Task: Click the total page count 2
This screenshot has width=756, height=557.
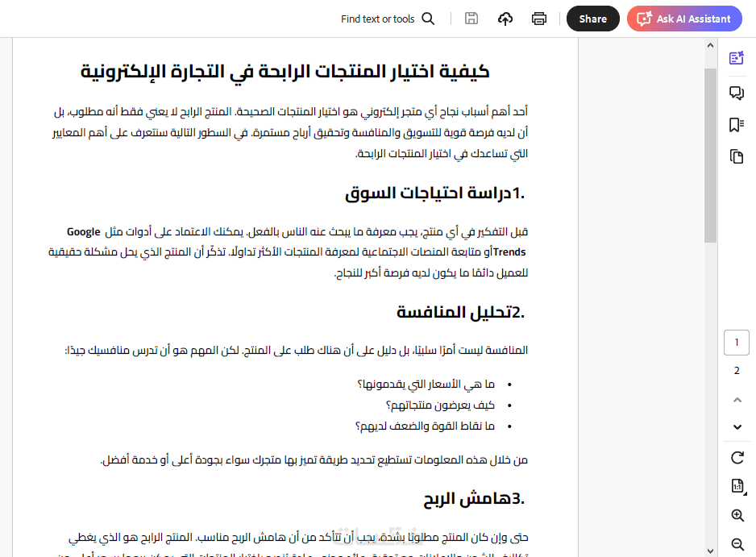Action: coord(736,370)
